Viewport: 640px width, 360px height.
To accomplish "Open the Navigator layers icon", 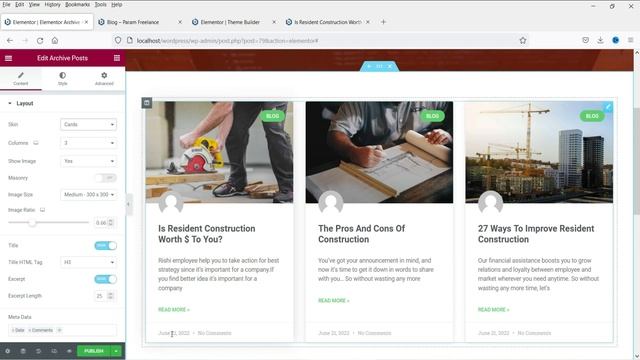I will (23, 351).
